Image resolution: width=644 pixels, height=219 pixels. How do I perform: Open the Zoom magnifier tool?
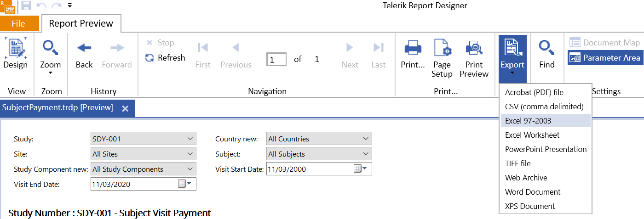coord(50,48)
